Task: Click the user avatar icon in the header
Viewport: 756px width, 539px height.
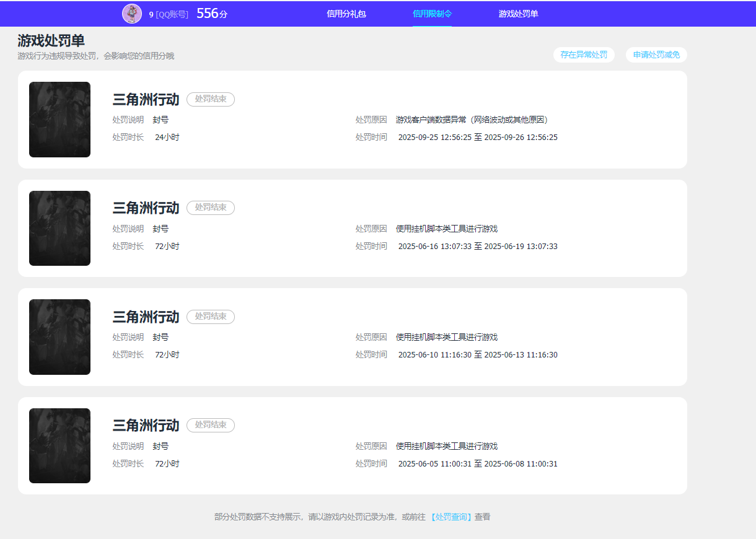Action: [x=132, y=13]
